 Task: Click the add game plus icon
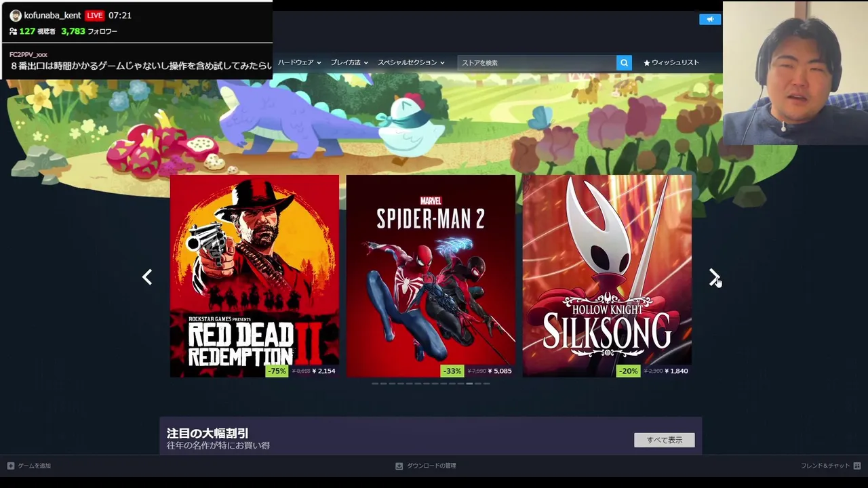[x=11, y=466]
